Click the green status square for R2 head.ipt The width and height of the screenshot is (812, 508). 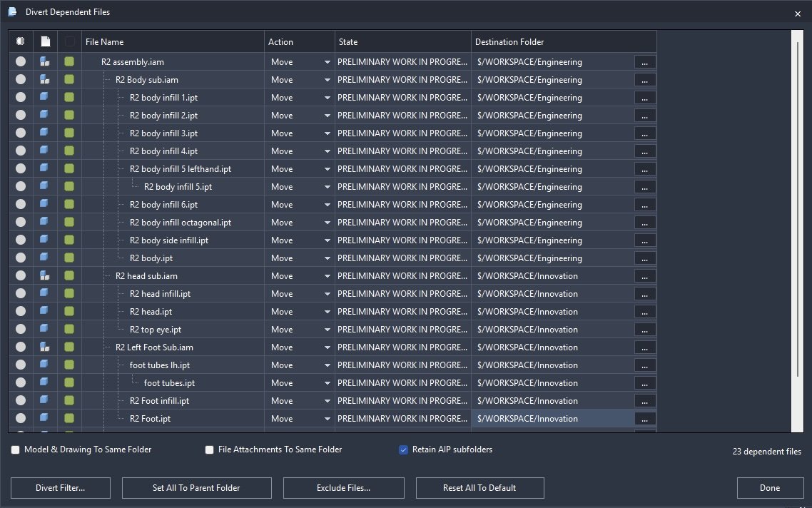pyautogui.click(x=69, y=311)
